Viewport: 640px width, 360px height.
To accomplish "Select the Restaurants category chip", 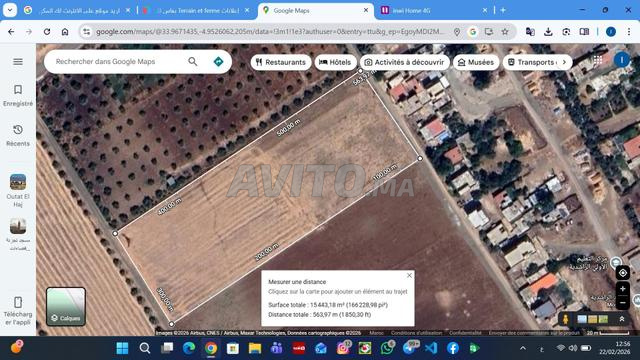I will coord(281,62).
